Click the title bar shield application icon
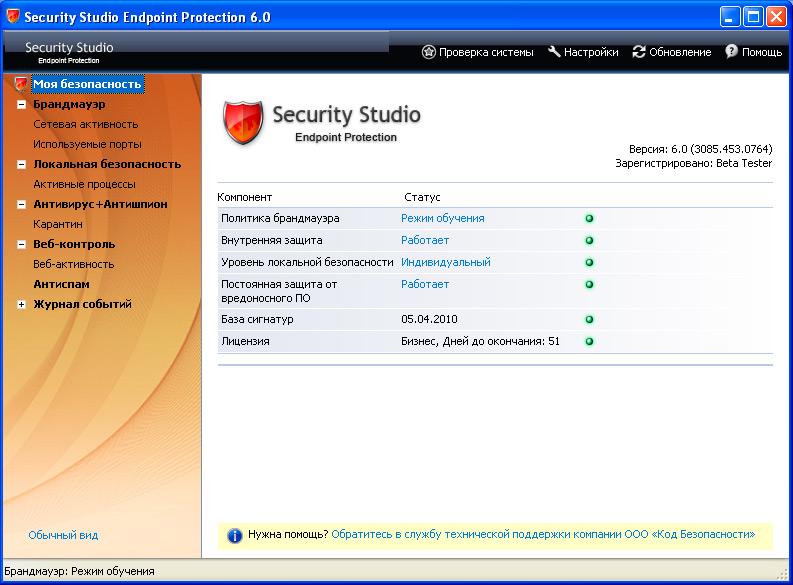Screen dimensions: 793x585 point(13,16)
